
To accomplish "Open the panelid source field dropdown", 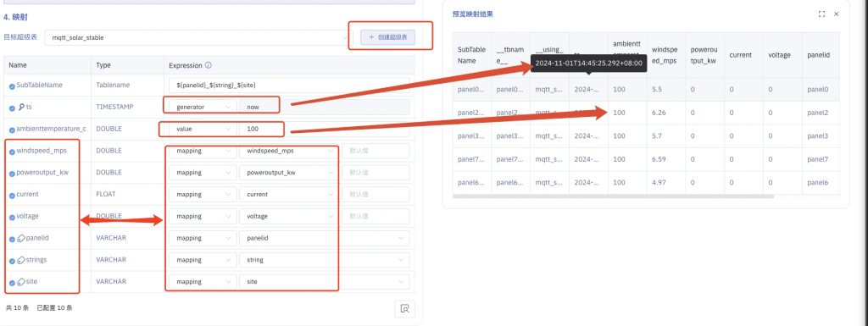I will click(x=325, y=238).
